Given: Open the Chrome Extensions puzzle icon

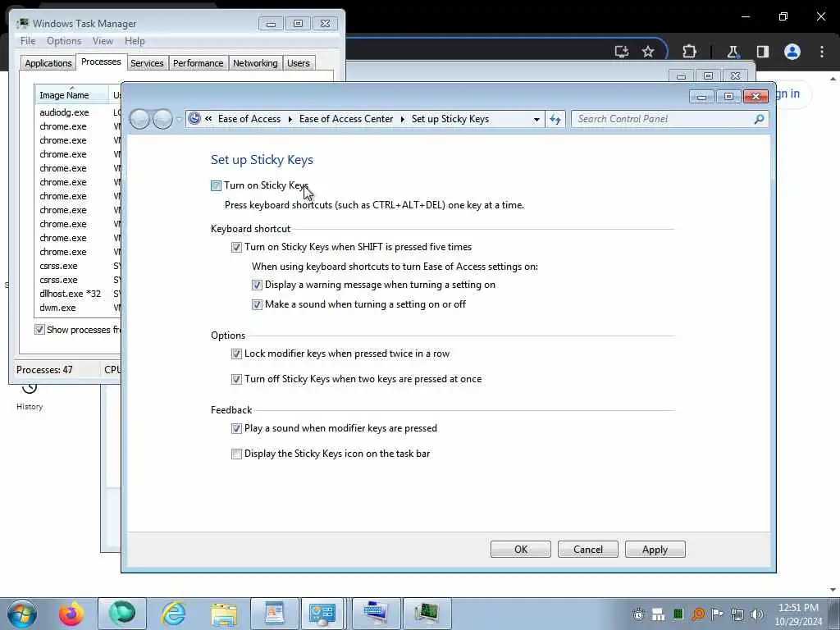Looking at the screenshot, I should [689, 52].
